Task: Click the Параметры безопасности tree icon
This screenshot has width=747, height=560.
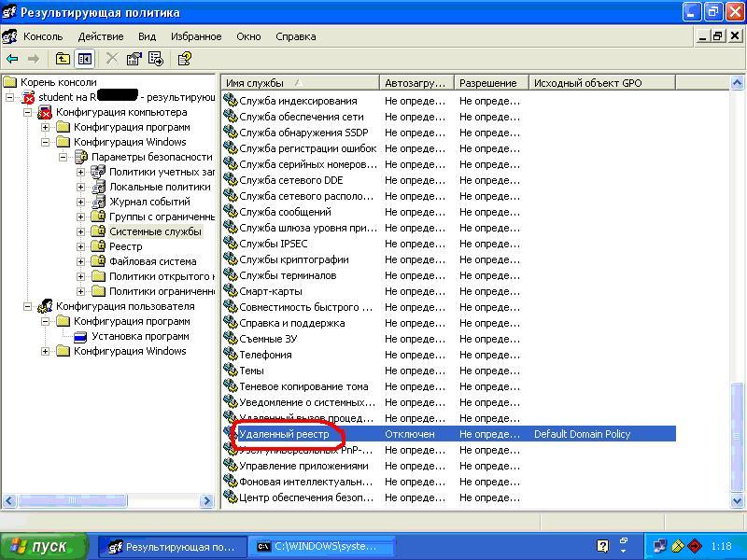Action: 81,157
